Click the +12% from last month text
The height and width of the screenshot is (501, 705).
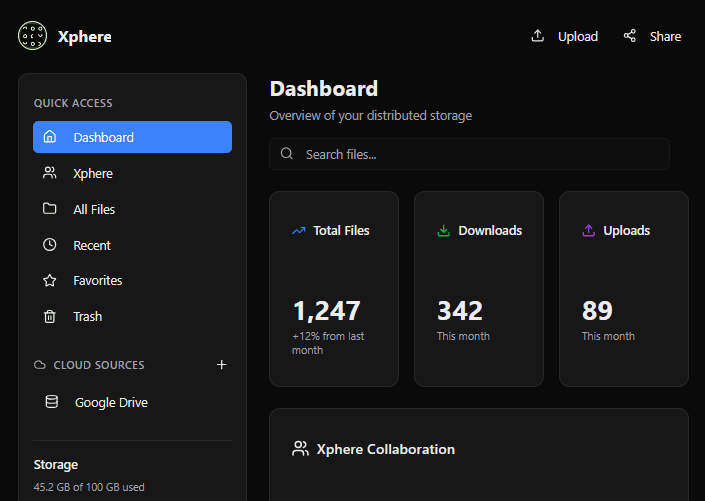click(x=328, y=343)
